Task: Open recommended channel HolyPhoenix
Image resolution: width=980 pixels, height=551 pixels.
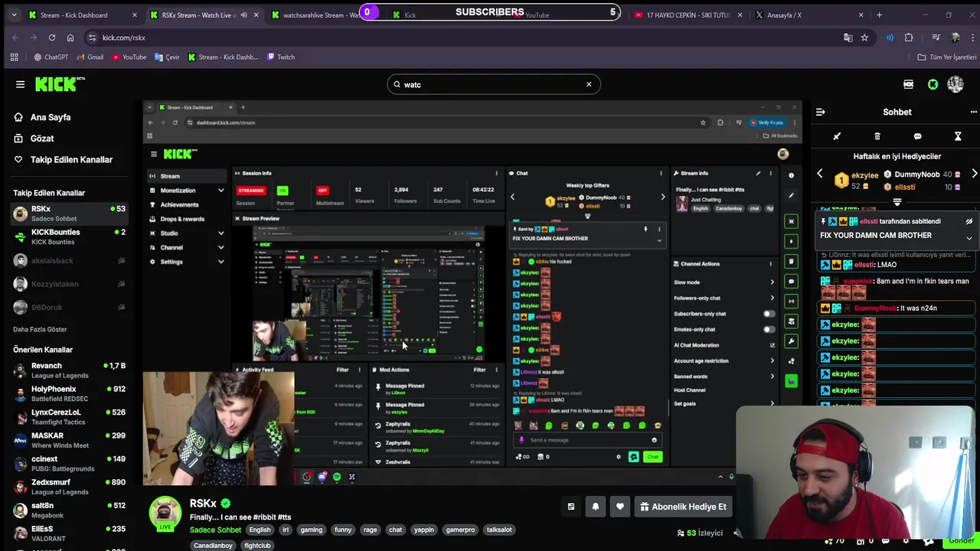Action: [69, 393]
